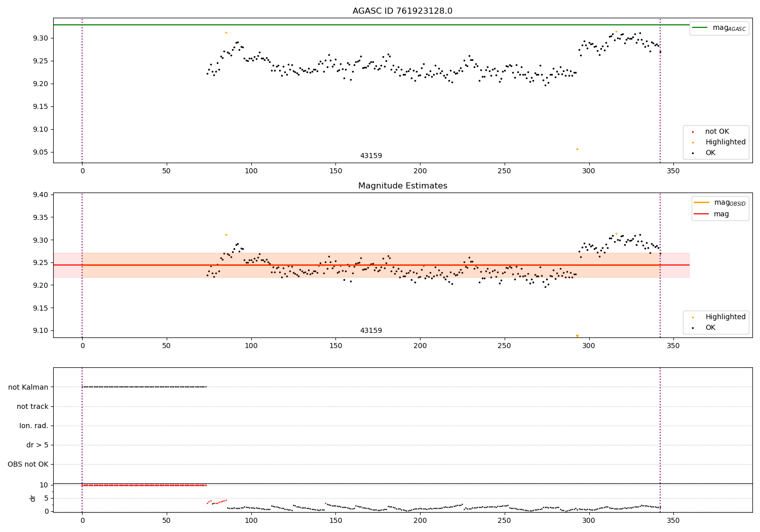The width and height of the screenshot is (760, 532).
Task: Click the "not track" axis label
Action: (32, 406)
